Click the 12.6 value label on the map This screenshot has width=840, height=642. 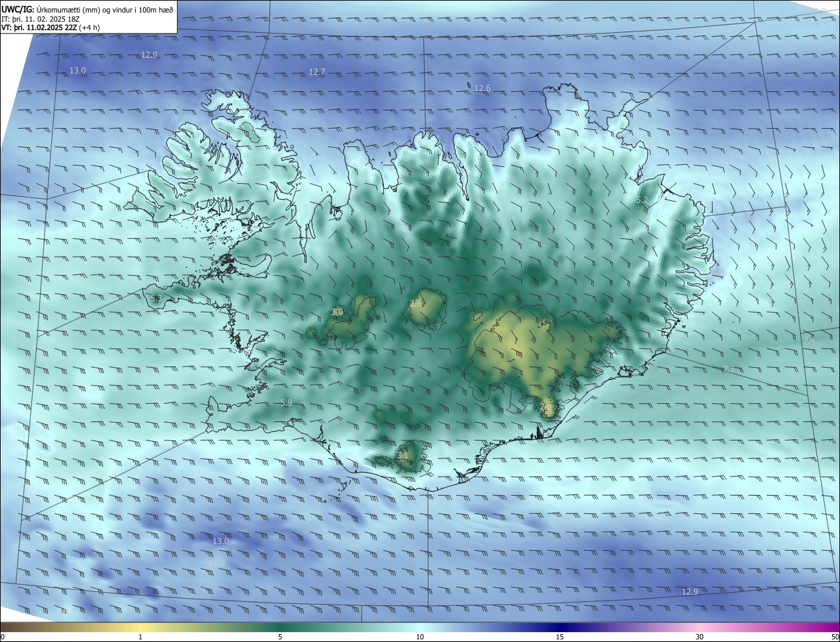pyautogui.click(x=482, y=88)
